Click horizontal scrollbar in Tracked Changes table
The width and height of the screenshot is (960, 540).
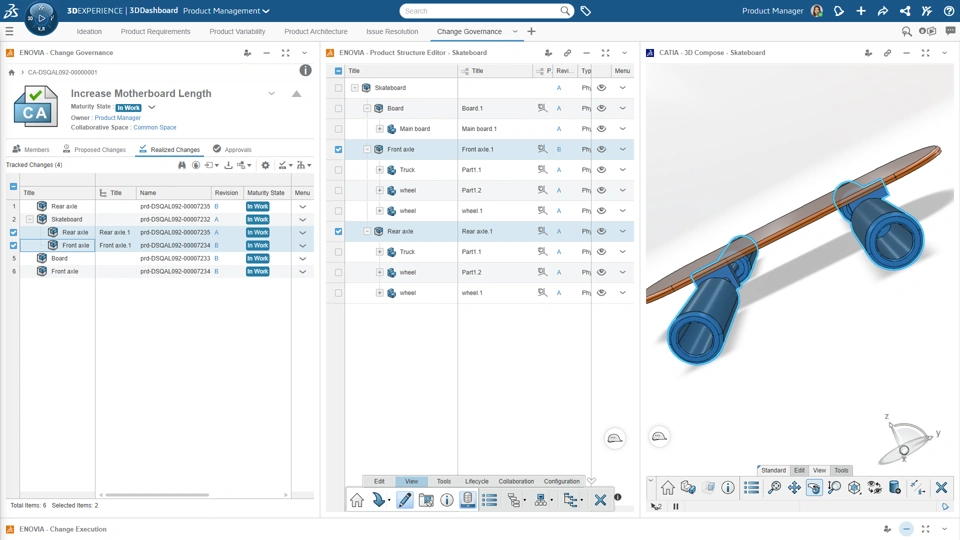[157, 495]
